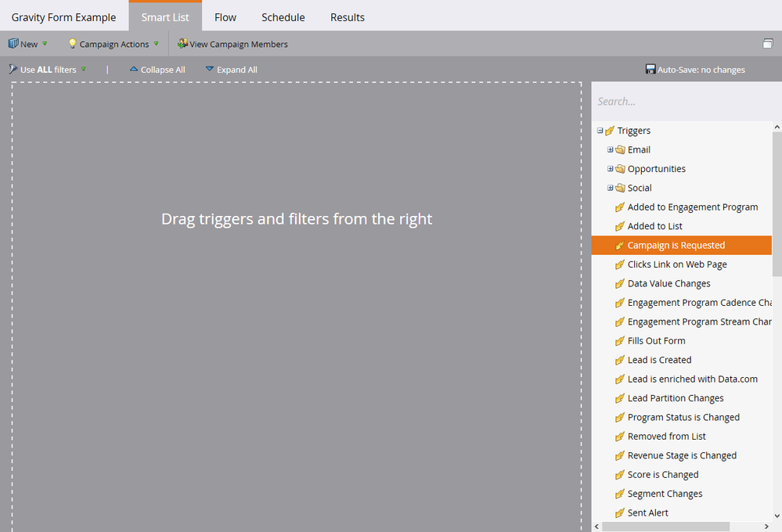This screenshot has width=782, height=532.
Task: Click the New cube icon in toolbar
Action: 13,44
